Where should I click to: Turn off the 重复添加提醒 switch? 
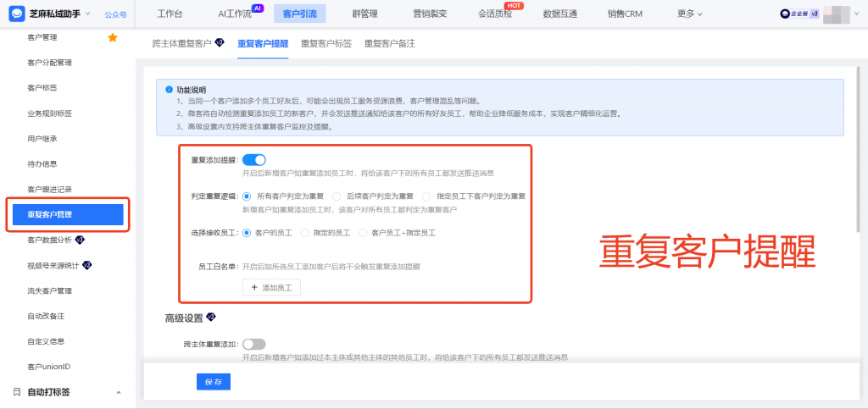254,160
